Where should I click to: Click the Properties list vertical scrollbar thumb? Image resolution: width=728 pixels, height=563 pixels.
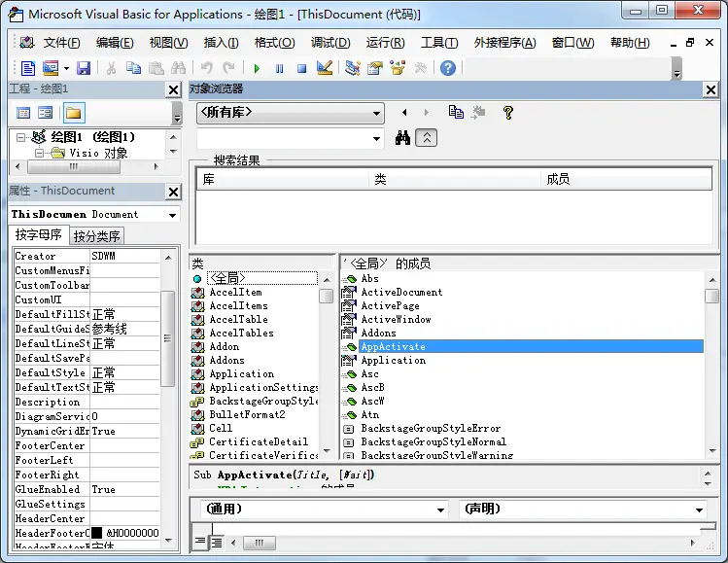coord(167,338)
